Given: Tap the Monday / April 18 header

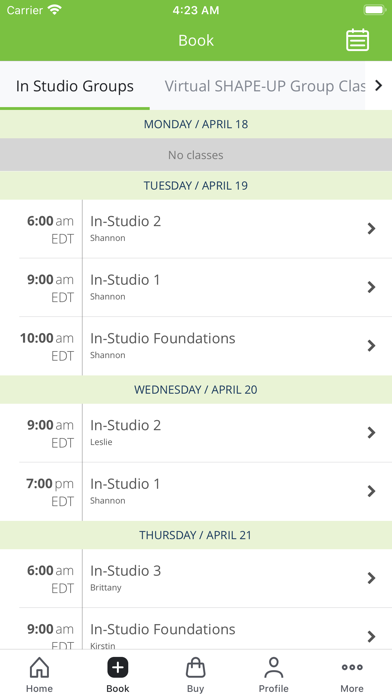Looking at the screenshot, I should tap(196, 124).
